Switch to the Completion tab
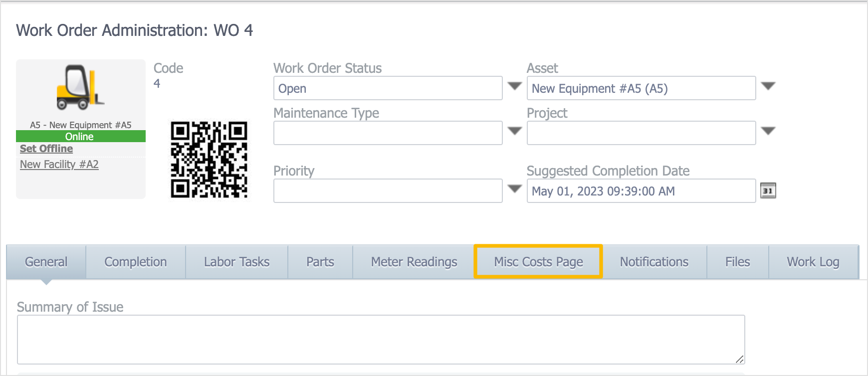Screen dimensions: 868x376 (x=135, y=262)
